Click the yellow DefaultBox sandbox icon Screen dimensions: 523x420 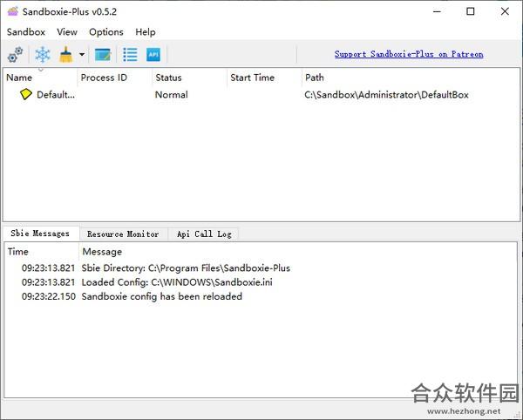click(x=25, y=94)
